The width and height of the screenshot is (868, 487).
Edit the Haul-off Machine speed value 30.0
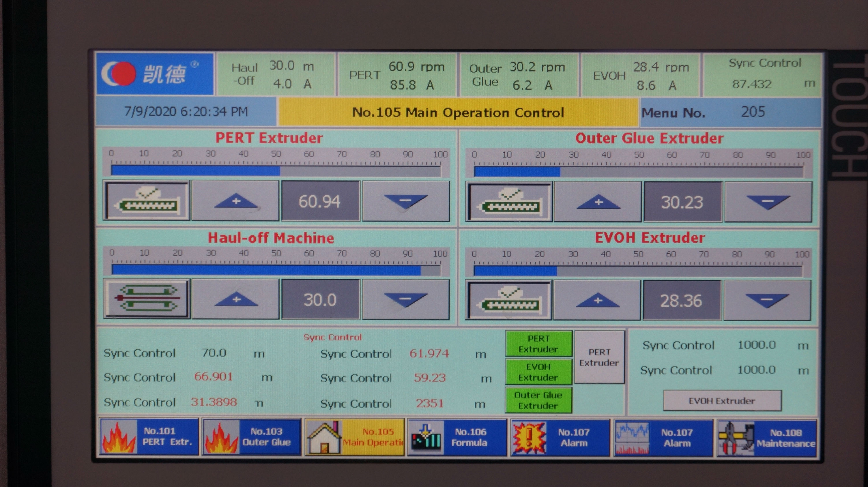point(320,299)
